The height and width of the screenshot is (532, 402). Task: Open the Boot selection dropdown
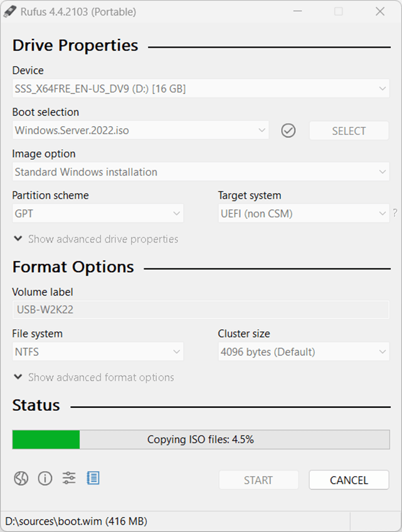tap(141, 130)
